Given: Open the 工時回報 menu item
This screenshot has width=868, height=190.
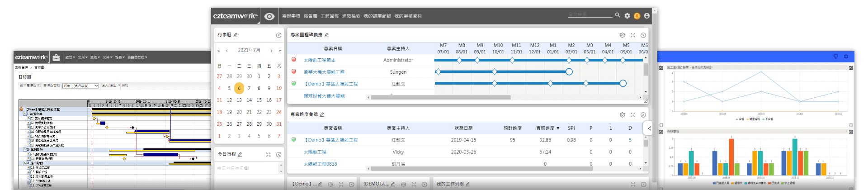Looking at the screenshot, I should tap(330, 16).
